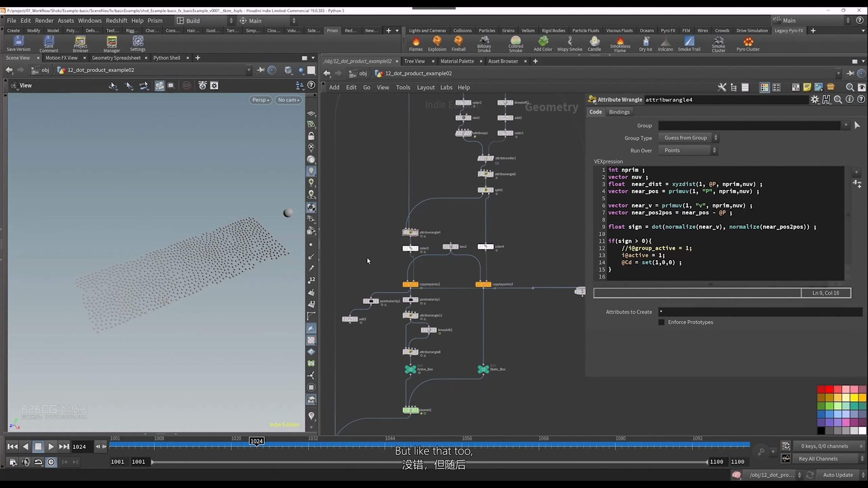
Task: Open the Windows menu
Action: (x=90, y=21)
